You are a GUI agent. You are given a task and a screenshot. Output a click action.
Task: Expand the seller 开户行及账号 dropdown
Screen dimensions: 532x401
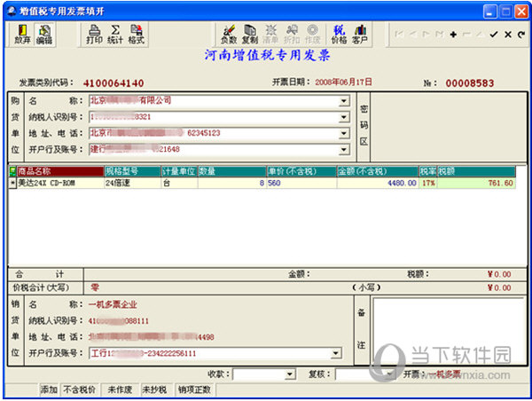point(343,355)
